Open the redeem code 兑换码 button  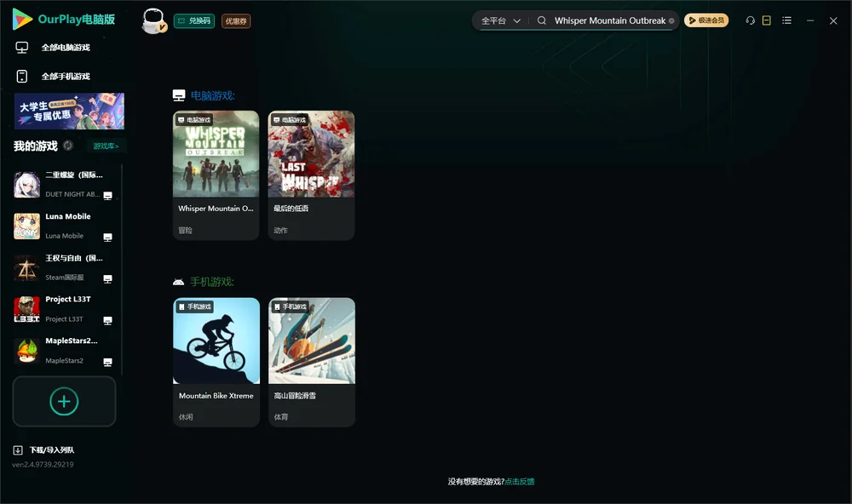(x=194, y=20)
